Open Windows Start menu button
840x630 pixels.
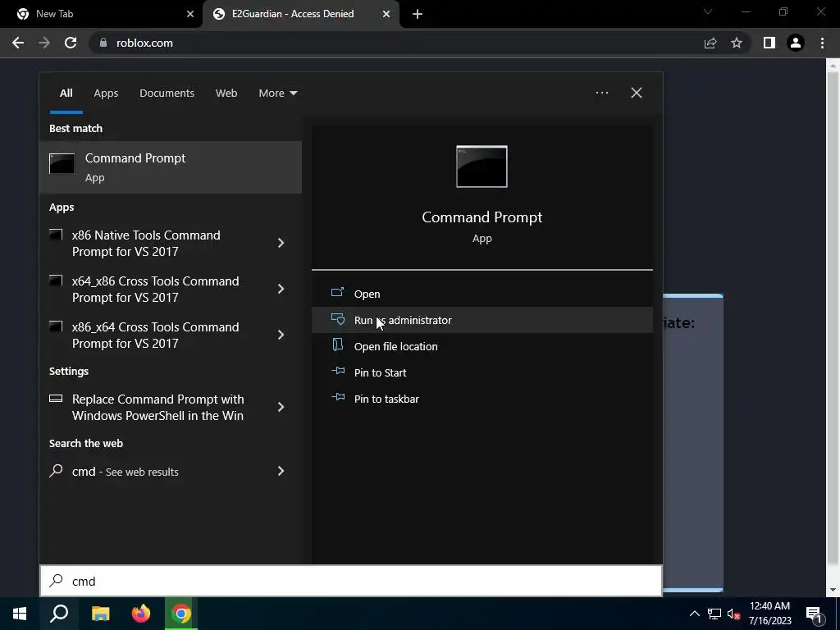coord(20,614)
